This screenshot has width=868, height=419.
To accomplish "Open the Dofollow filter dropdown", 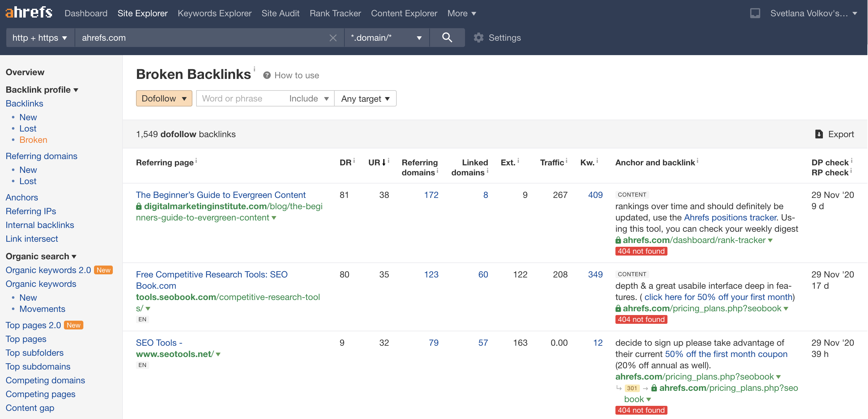I will tap(164, 98).
